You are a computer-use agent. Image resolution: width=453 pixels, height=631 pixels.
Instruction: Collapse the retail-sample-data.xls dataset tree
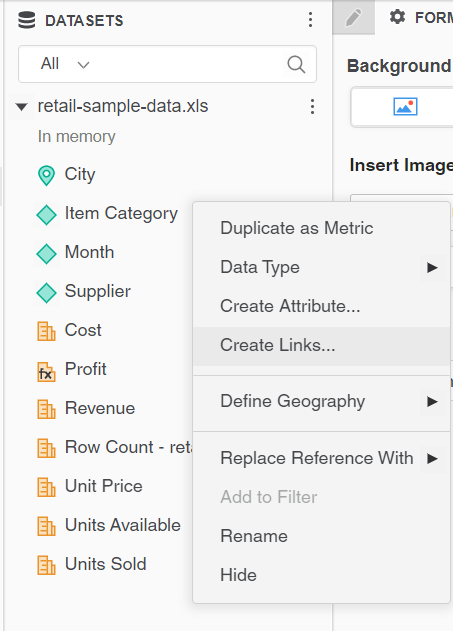21,107
